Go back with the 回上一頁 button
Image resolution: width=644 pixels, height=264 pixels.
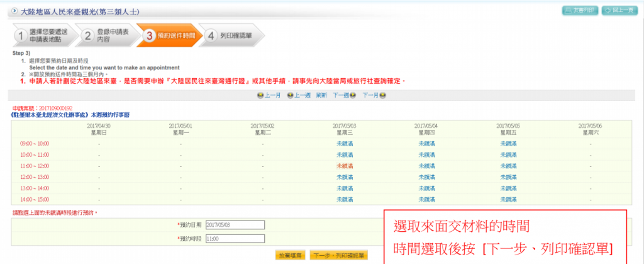pos(619,11)
